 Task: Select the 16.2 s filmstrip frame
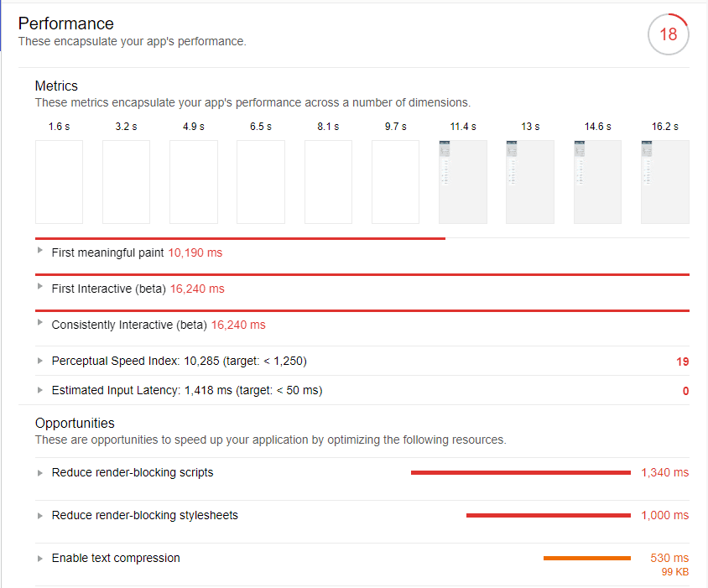664,182
